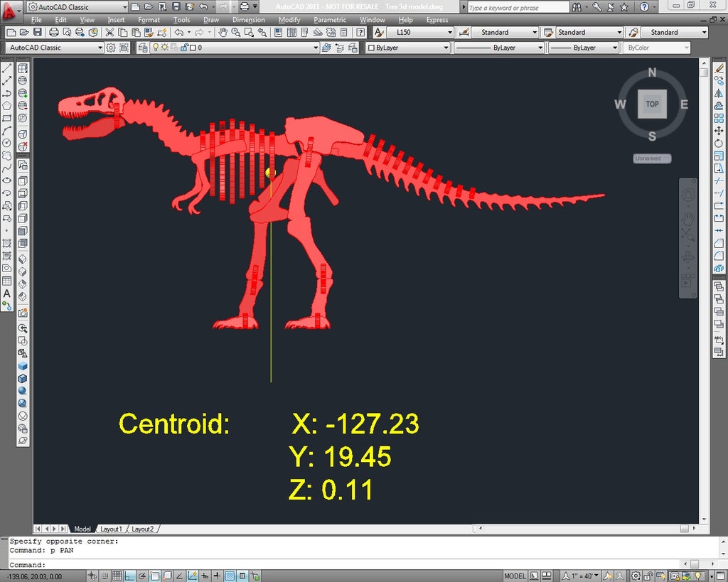The image size is (728, 582).
Task: Click the Zoom Realtime magnifier icon
Action: (236, 33)
